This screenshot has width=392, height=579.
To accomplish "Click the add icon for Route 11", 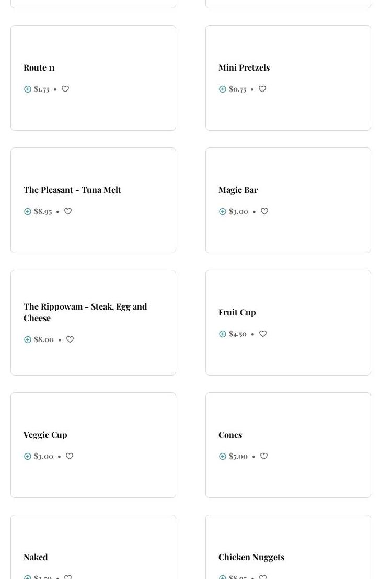I will point(28,89).
